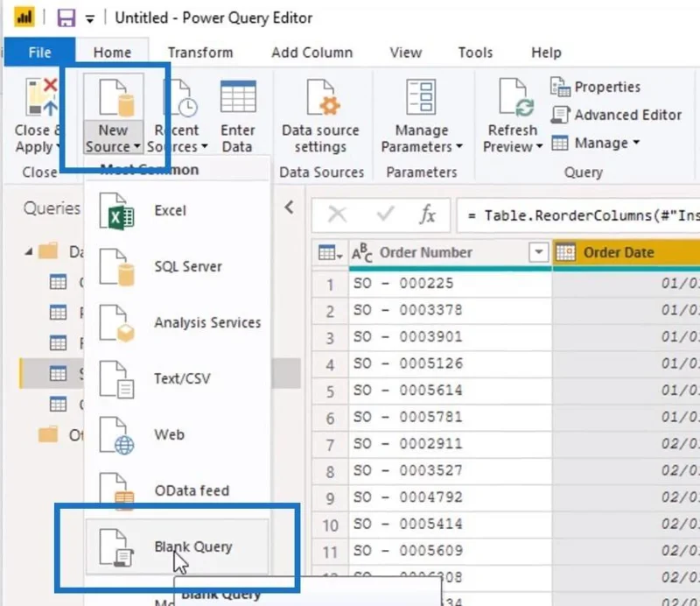The width and height of the screenshot is (700, 606).
Task: Click the Recent Sources icon
Action: [x=181, y=97]
